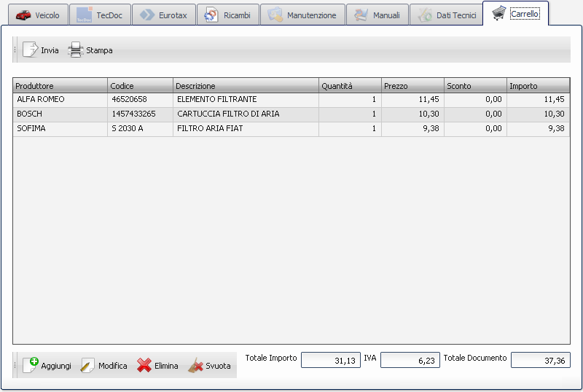Switch to the Ricambi tab

click(x=228, y=15)
